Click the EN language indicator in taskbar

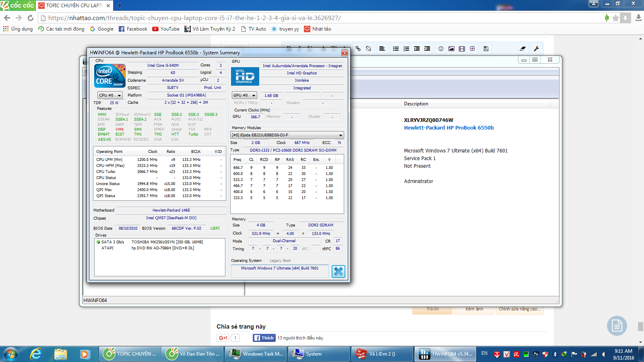point(484,354)
